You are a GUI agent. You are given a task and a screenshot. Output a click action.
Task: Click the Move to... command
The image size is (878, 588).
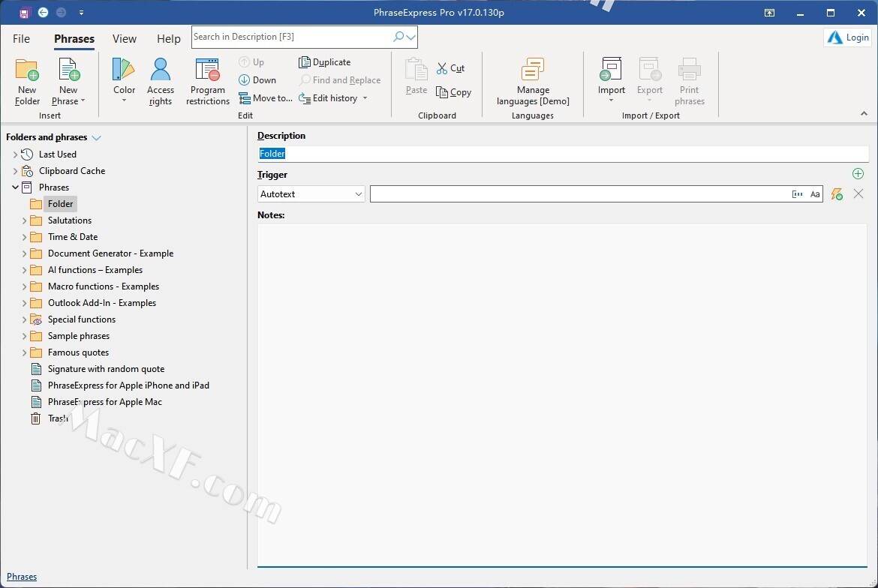coord(266,98)
